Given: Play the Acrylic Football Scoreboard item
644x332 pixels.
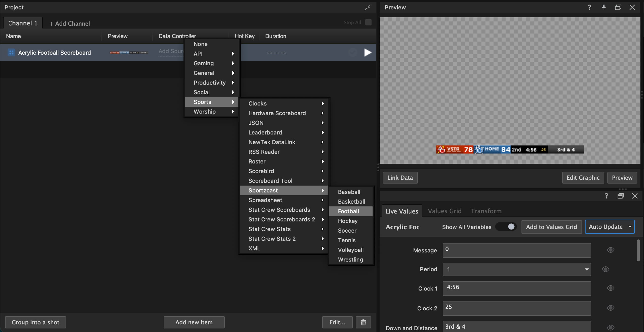Looking at the screenshot, I should click(367, 53).
